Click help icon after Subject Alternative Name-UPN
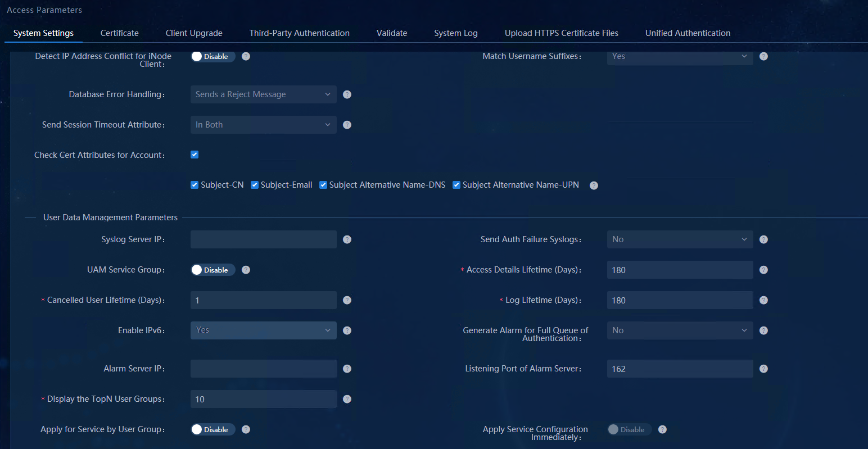Image resolution: width=868 pixels, height=449 pixels. [594, 185]
